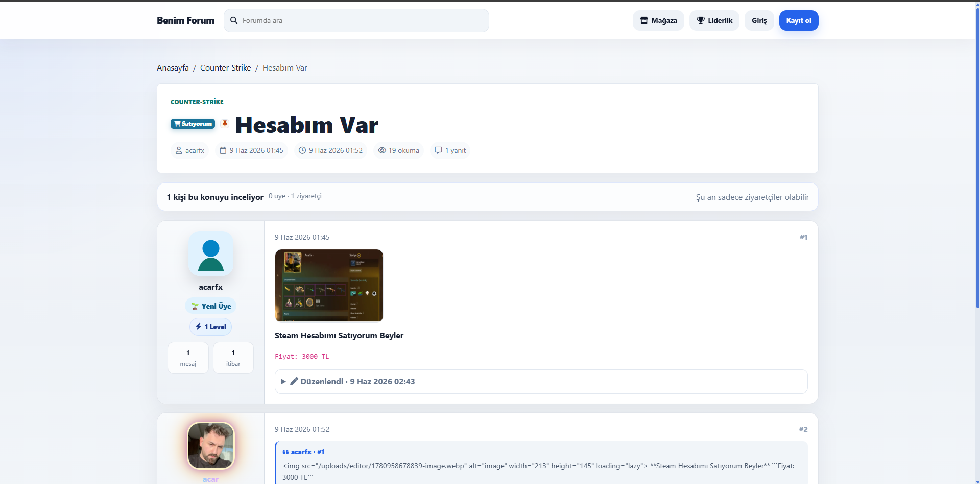Click the Yeni Üye rank badge
This screenshot has height=484, width=980.
[210, 306]
